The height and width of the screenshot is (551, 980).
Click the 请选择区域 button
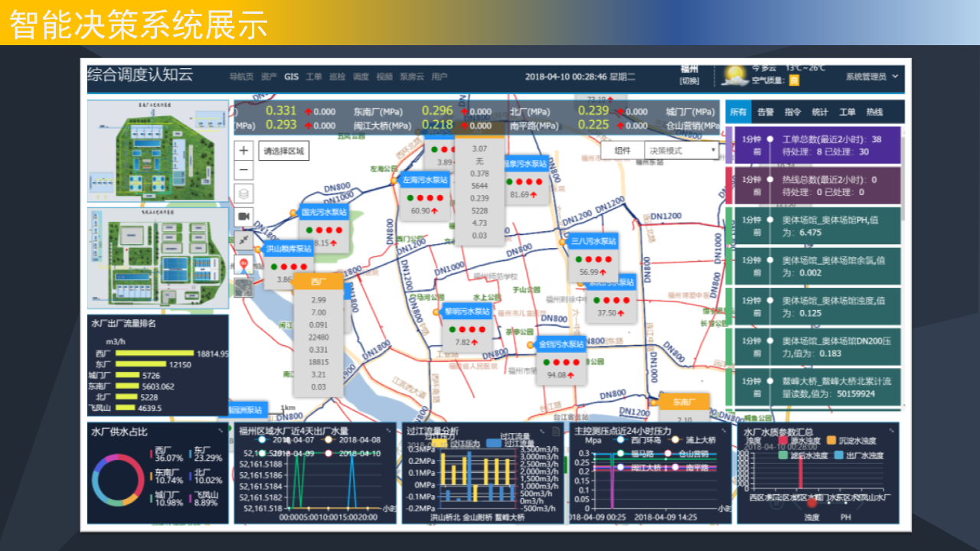coord(283,151)
